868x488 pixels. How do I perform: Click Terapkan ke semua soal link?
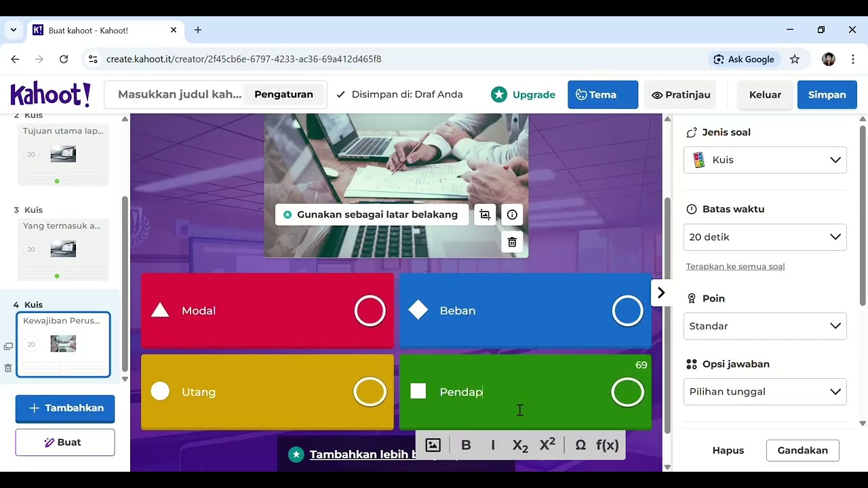735,266
